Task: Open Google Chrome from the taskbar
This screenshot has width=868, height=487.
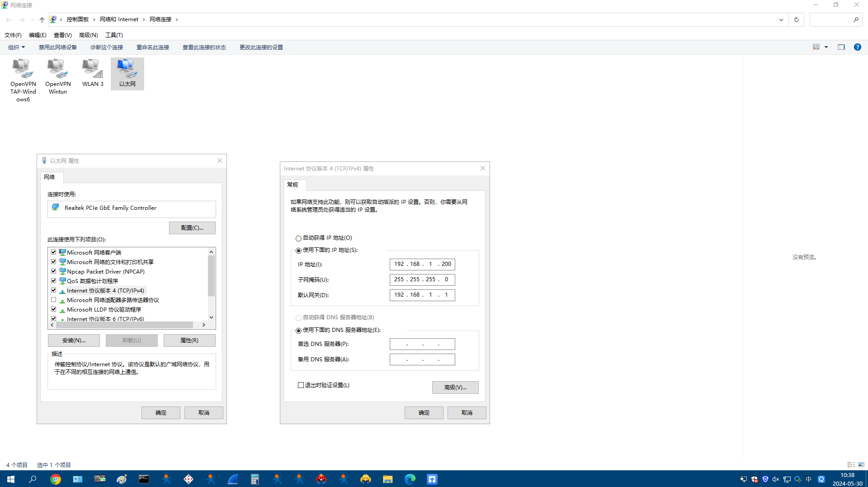Action: tap(56, 479)
